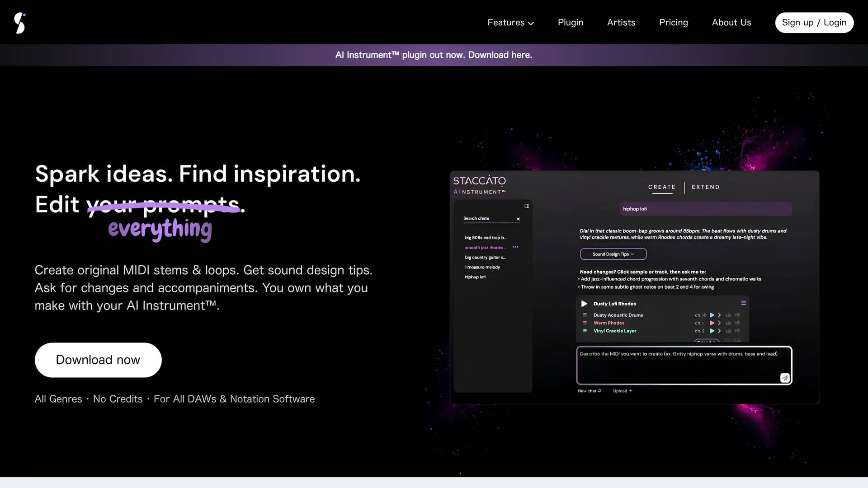
Task: Clear the chat search with the X icon
Action: [518, 219]
